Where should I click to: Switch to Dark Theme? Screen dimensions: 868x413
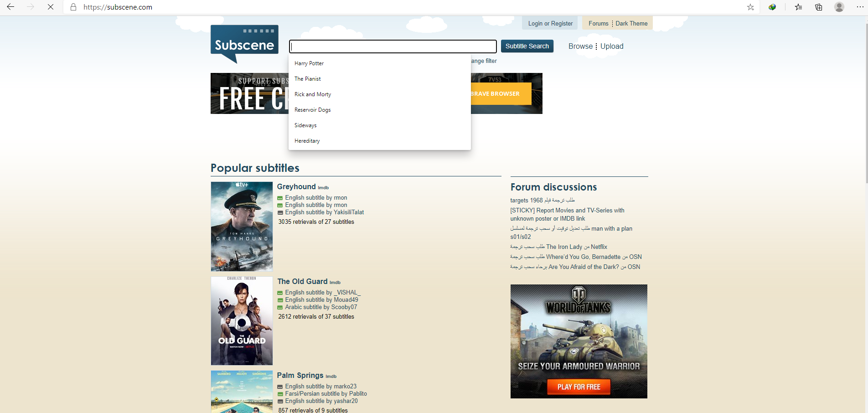[631, 24]
